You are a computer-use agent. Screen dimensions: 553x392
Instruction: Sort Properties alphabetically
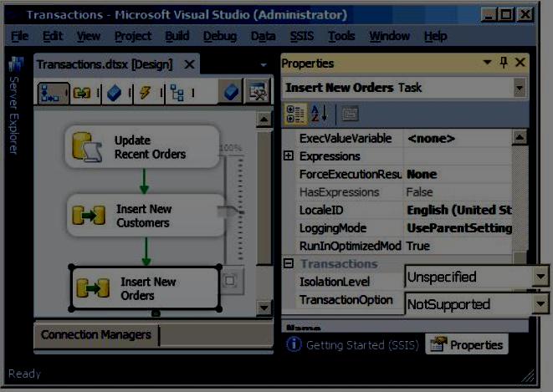tap(320, 115)
